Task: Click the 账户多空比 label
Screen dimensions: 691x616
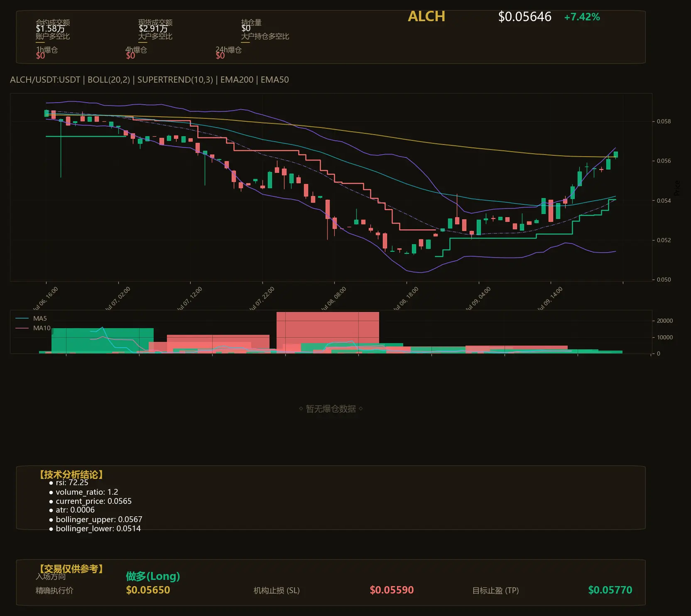Action: pos(53,36)
